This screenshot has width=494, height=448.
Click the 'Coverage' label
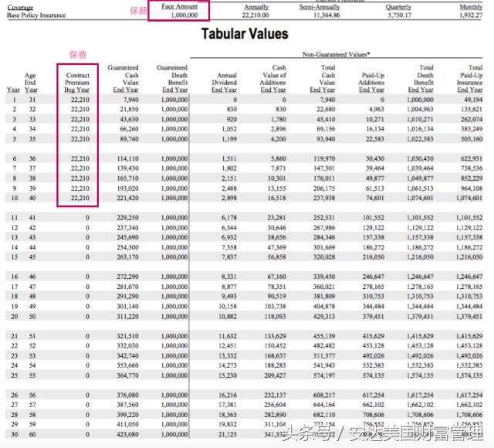(20, 7)
